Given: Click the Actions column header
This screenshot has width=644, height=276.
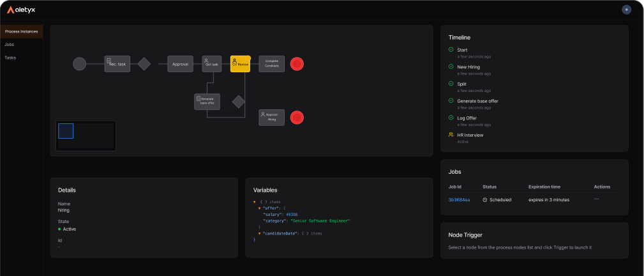Looking at the screenshot, I should pyautogui.click(x=602, y=187).
